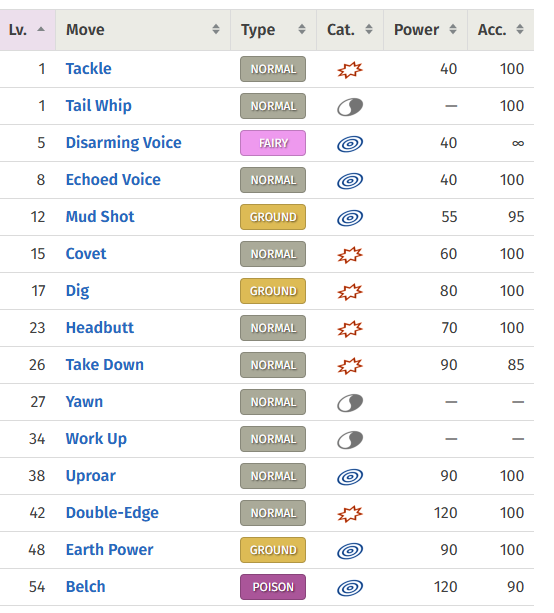The width and height of the screenshot is (554, 613).
Task: Sort the table by Power column
Action: point(425,30)
